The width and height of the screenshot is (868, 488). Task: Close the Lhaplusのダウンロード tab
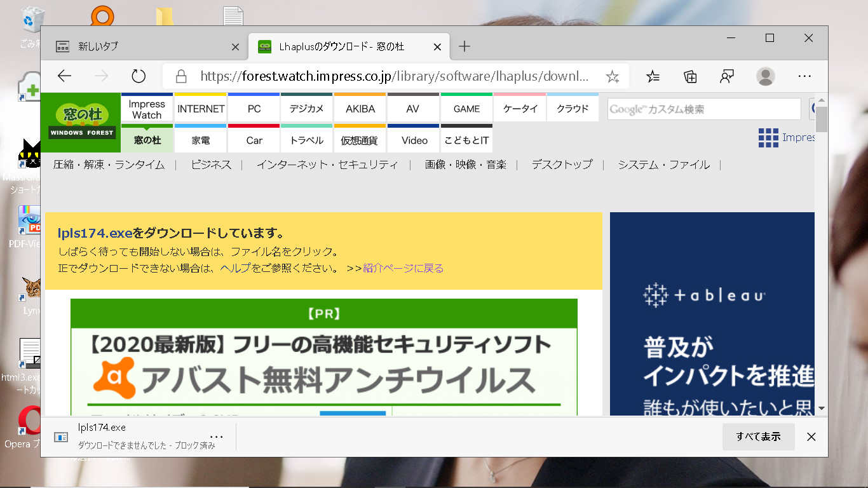437,47
